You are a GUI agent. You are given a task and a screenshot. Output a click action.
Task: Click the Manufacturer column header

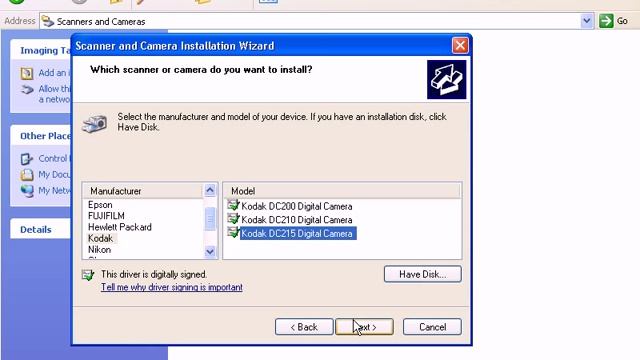(142, 191)
